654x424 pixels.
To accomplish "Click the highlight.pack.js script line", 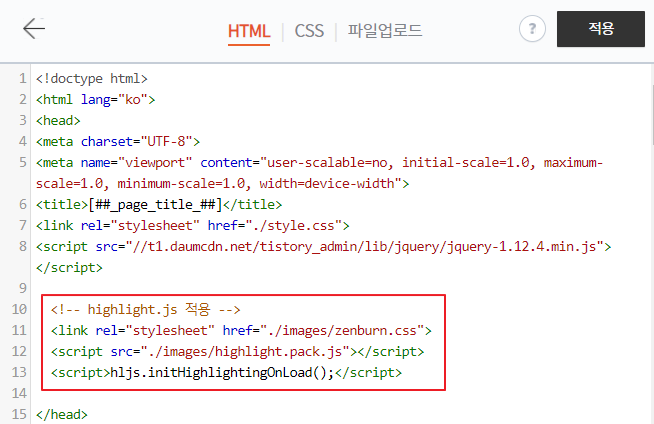I will click(237, 351).
